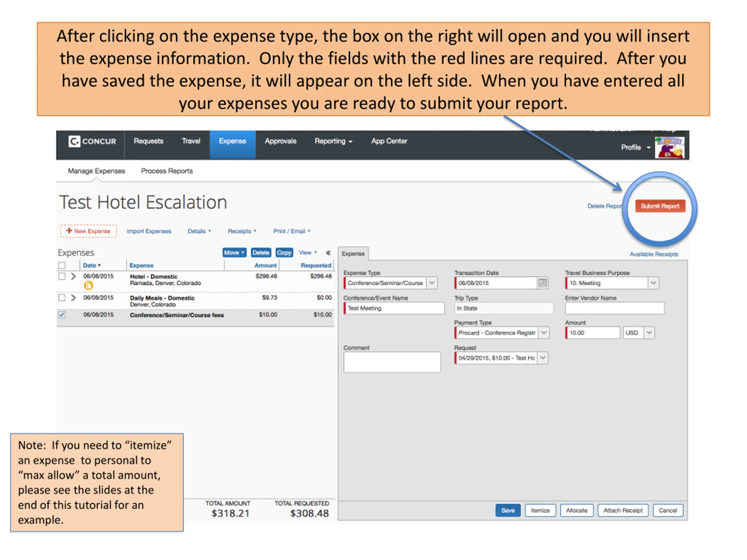Screen dimensions: 747x560
Task: Sort by the Expense column header
Action: pos(141,265)
